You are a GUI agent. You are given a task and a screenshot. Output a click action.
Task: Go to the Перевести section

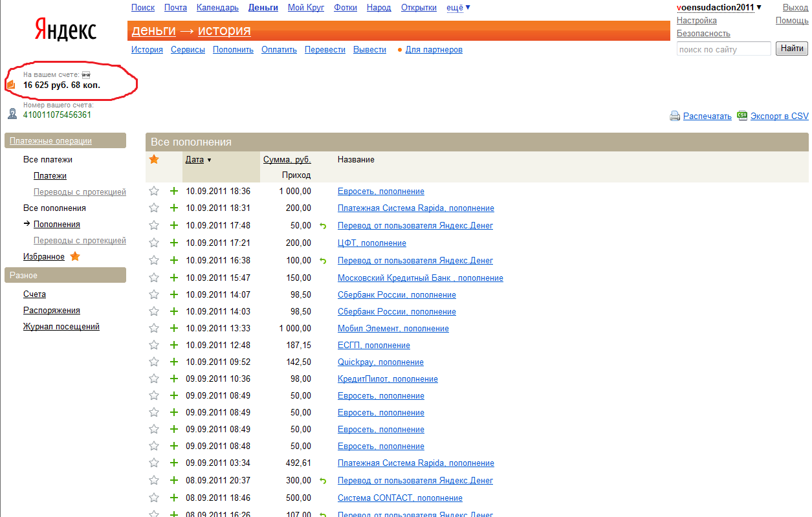coord(325,50)
